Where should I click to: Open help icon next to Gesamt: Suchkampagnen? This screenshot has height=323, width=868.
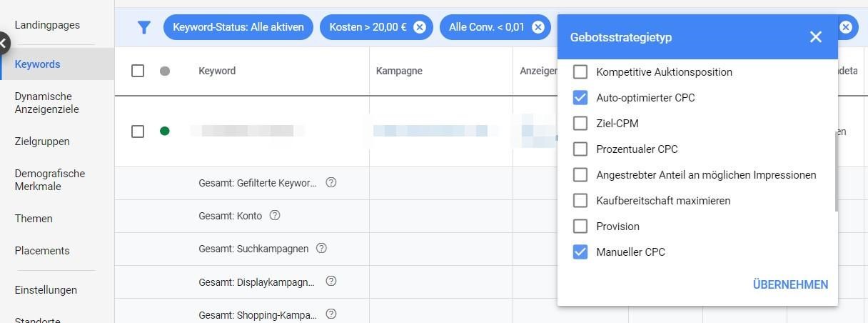tap(321, 248)
